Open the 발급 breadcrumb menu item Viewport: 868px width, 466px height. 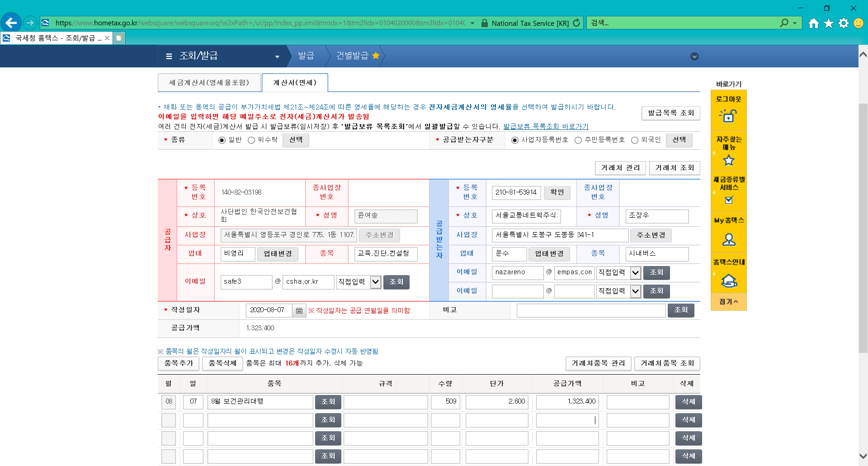[x=306, y=56]
